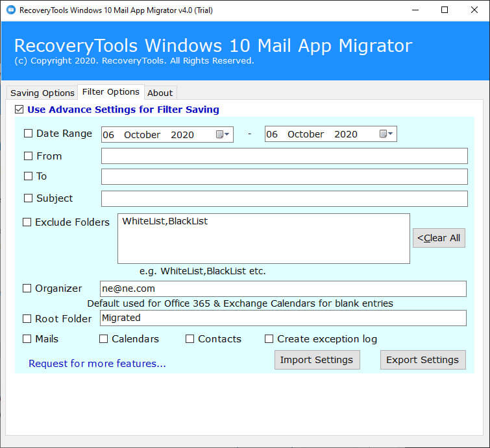The image size is (490, 448).
Task: Click the Export Settings button
Action: coord(423,360)
